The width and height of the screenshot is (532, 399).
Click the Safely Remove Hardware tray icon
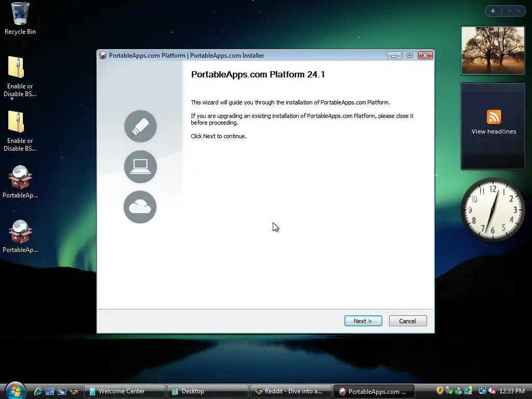coord(449,391)
